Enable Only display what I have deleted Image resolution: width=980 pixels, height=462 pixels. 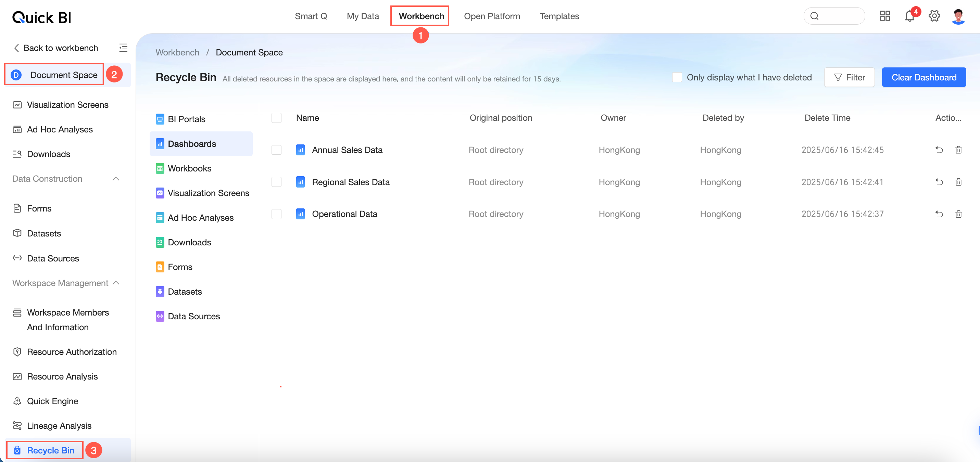pyautogui.click(x=677, y=77)
